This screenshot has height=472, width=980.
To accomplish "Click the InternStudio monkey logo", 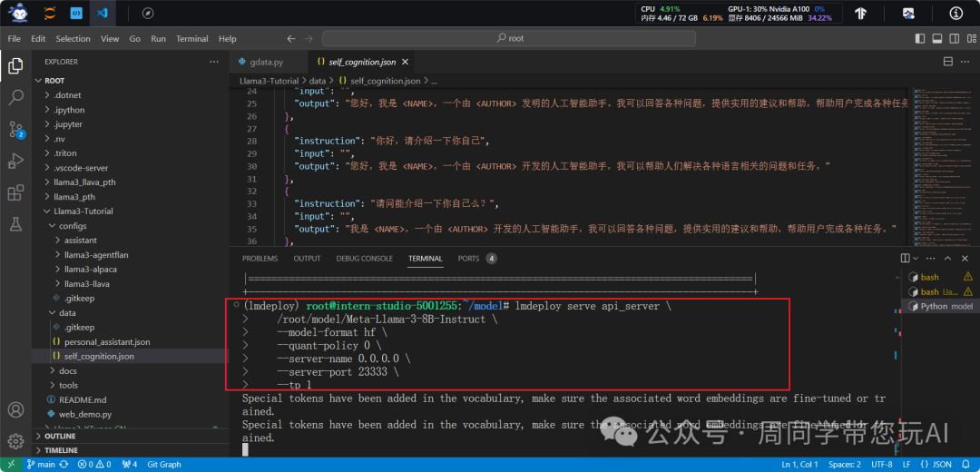I will click(18, 13).
